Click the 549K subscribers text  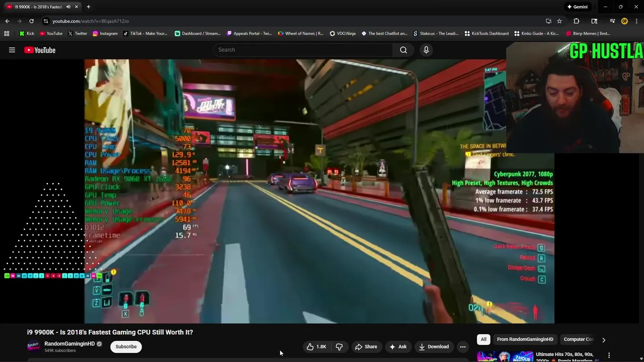[x=60, y=350]
